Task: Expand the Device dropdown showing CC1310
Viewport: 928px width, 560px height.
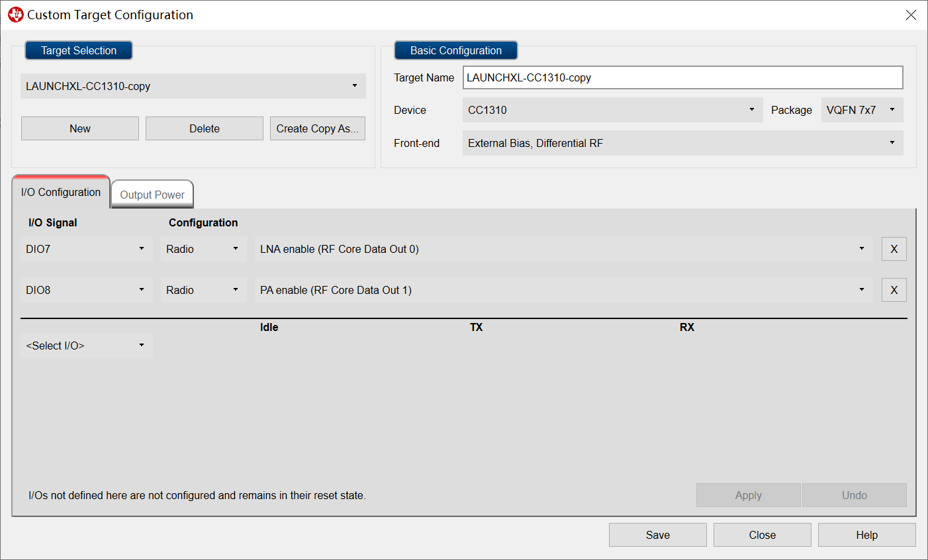Action: point(613,110)
